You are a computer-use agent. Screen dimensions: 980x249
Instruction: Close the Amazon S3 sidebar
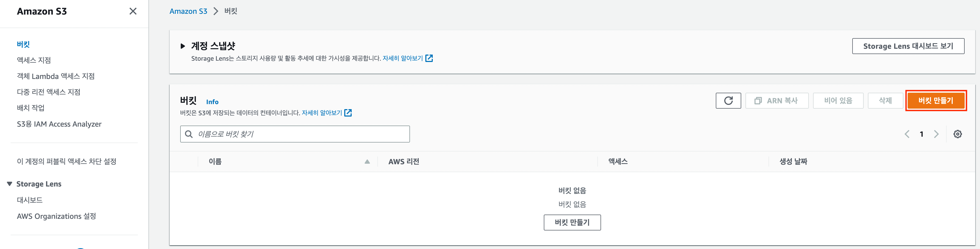tap(133, 11)
